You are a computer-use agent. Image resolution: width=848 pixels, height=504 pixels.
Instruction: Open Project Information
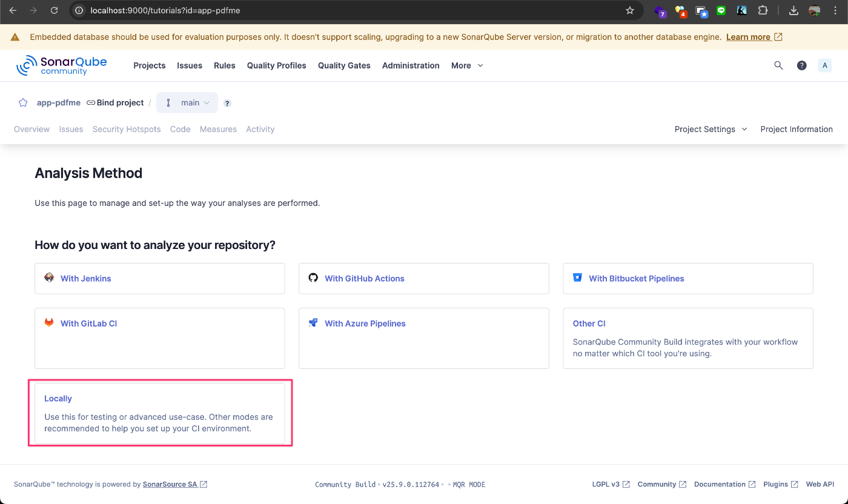[797, 129]
